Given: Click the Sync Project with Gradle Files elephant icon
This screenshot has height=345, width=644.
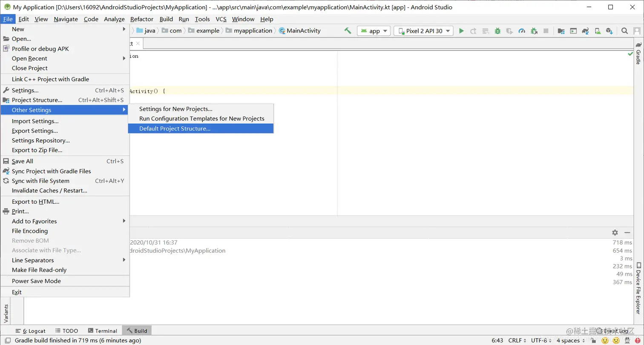Looking at the screenshot, I should [586, 31].
